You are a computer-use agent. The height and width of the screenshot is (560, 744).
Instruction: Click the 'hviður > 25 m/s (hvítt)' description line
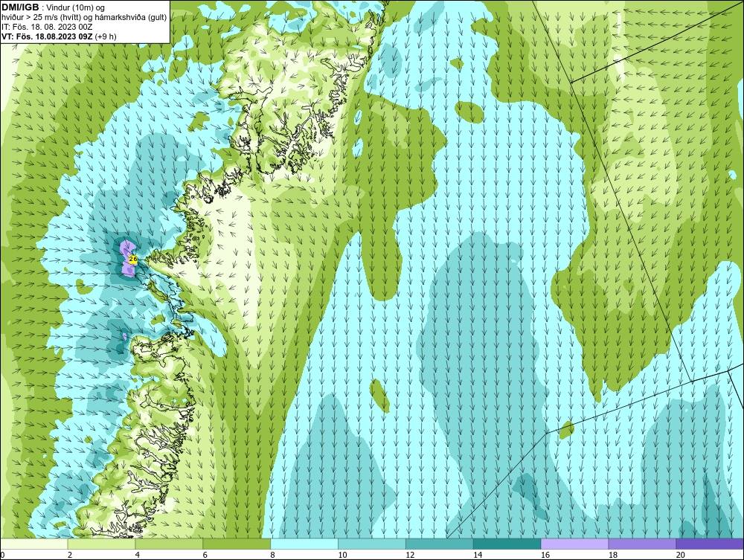point(84,18)
